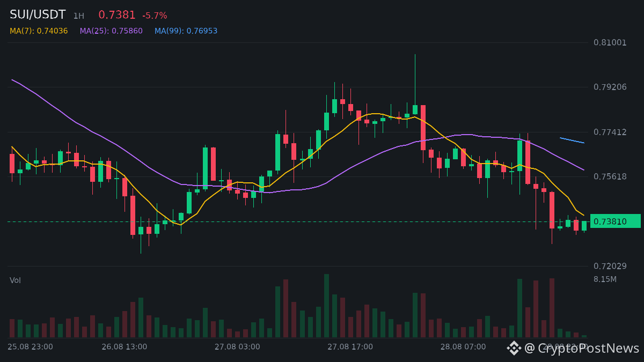
Task: Click the 27.08 17:00 time axis label
Action: (350, 347)
